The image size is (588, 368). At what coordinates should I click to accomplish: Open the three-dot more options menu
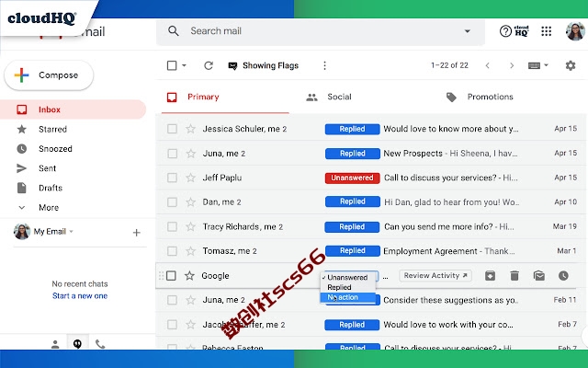point(324,65)
